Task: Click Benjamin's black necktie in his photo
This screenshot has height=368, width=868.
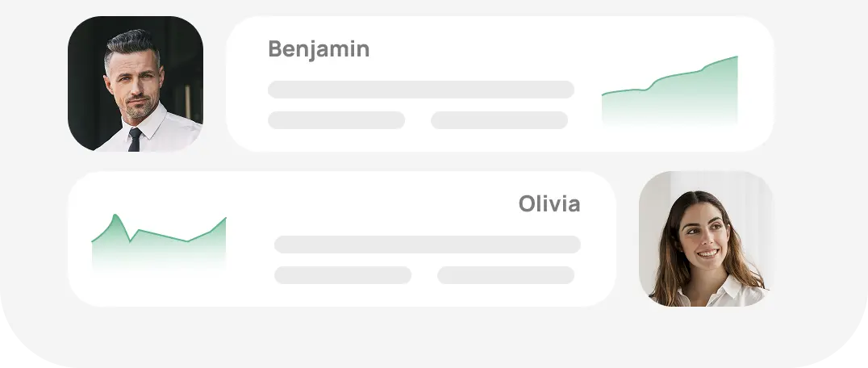Action: (134, 140)
